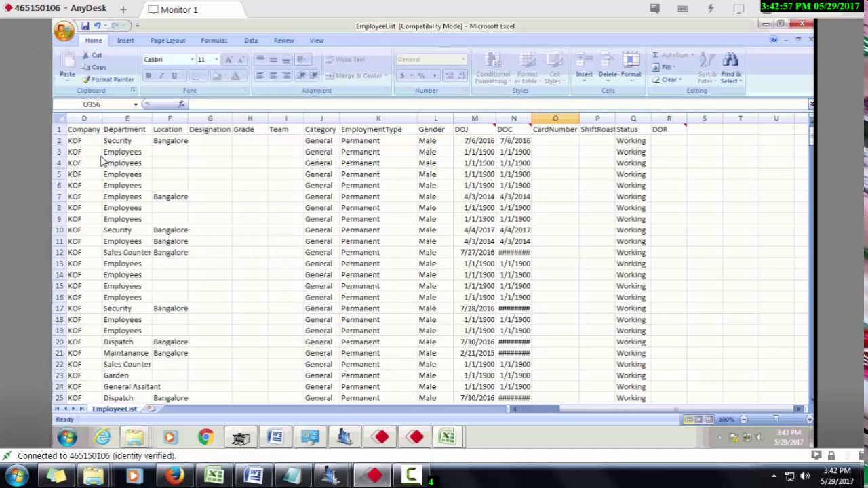This screenshot has width=868, height=488.
Task: Click the 100% zoom level button
Action: 726,420
